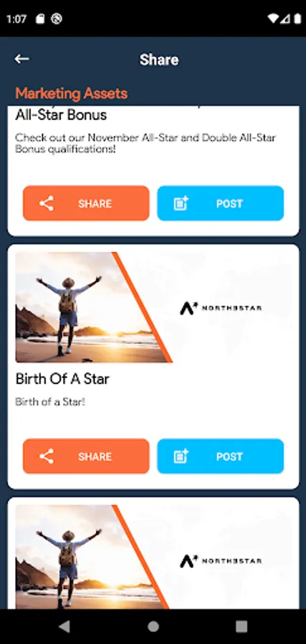Select the All-Star Bonus title text

tap(62, 114)
